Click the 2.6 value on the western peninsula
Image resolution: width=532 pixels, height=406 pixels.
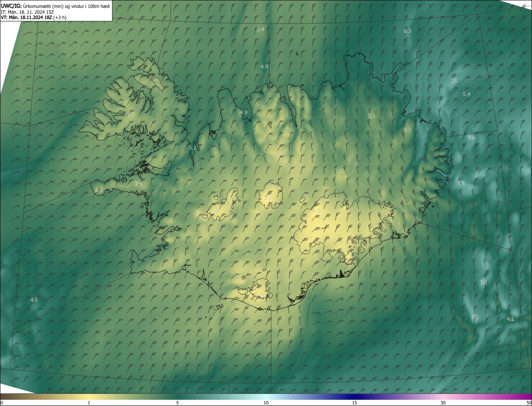tap(139, 183)
